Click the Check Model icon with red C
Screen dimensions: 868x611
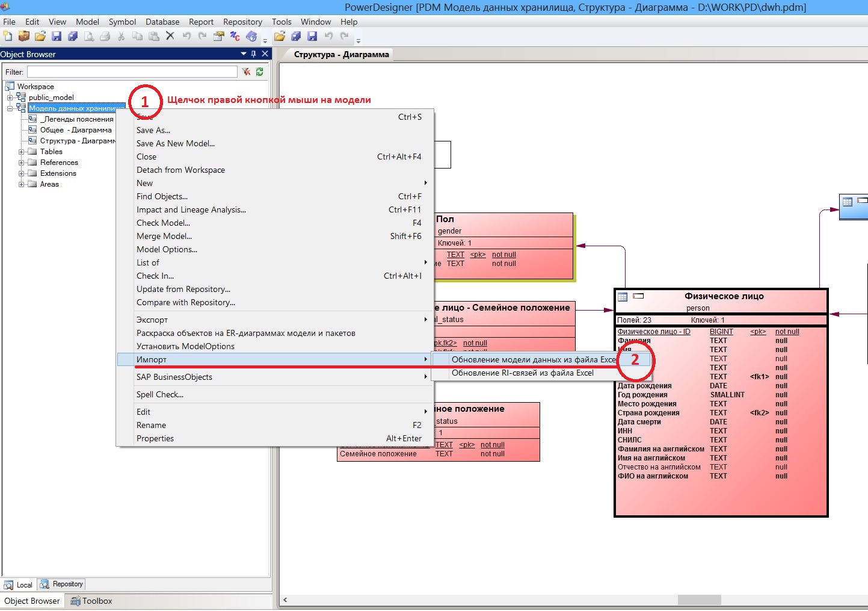[235, 36]
